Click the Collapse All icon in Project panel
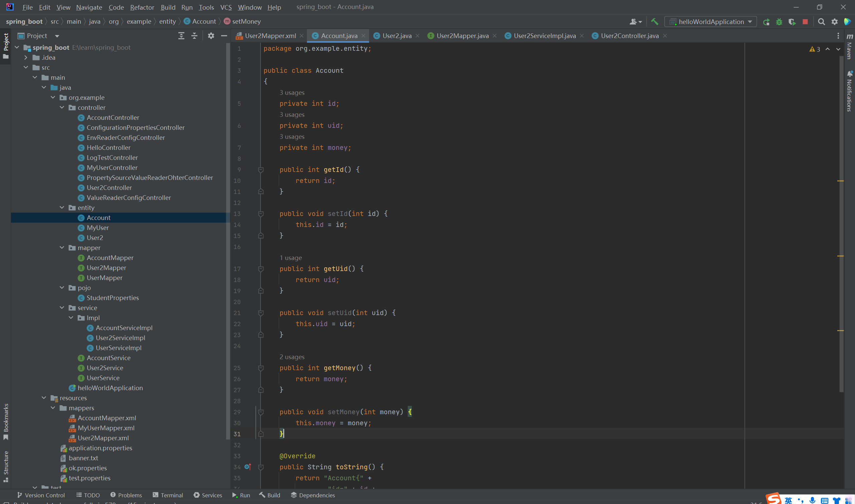The image size is (855, 504). click(194, 36)
